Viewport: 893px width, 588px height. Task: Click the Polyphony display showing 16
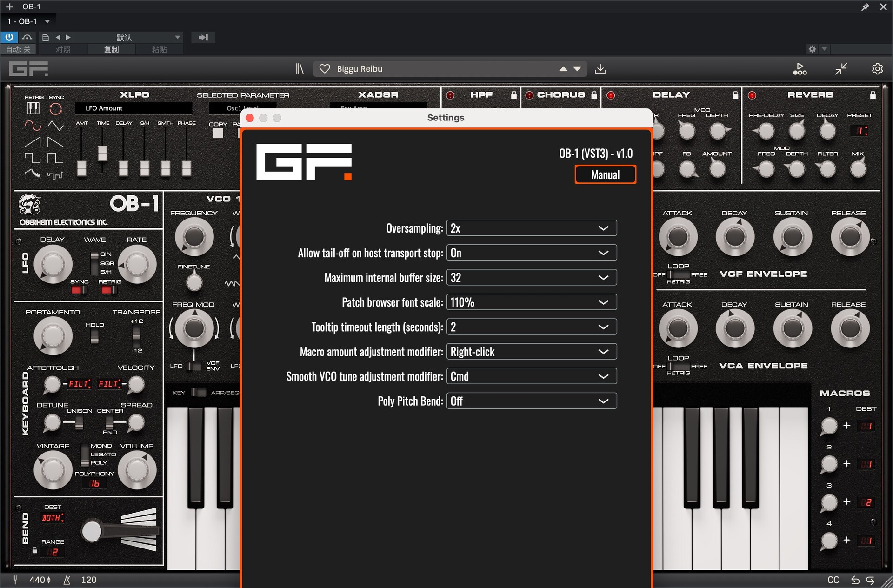[x=95, y=483]
